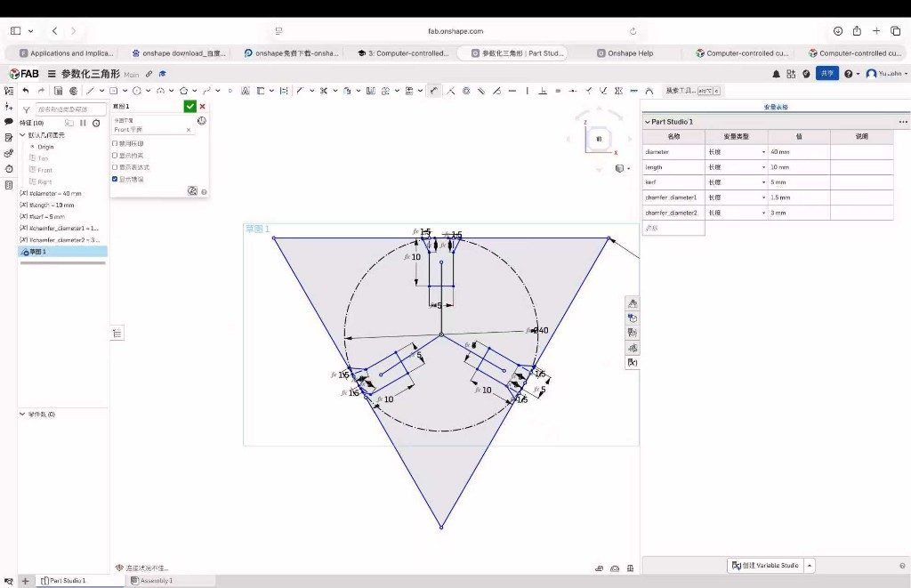Apply the Equal constraint
The height and width of the screenshot is (588, 911).
point(558,91)
